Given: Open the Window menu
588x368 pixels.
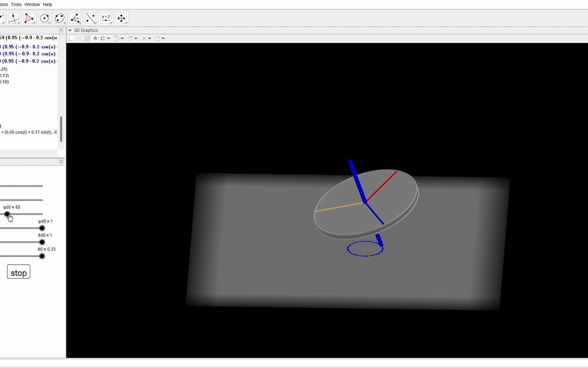Looking at the screenshot, I should click(x=32, y=4).
